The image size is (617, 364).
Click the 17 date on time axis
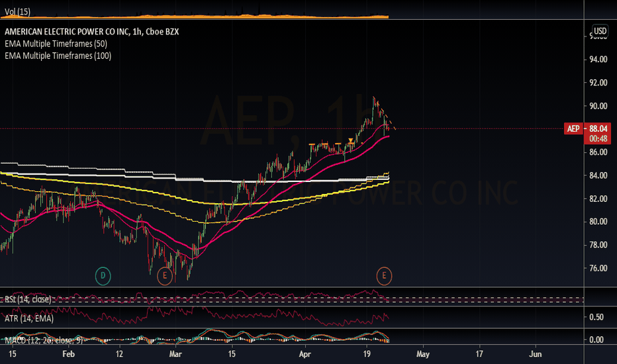[x=479, y=354]
